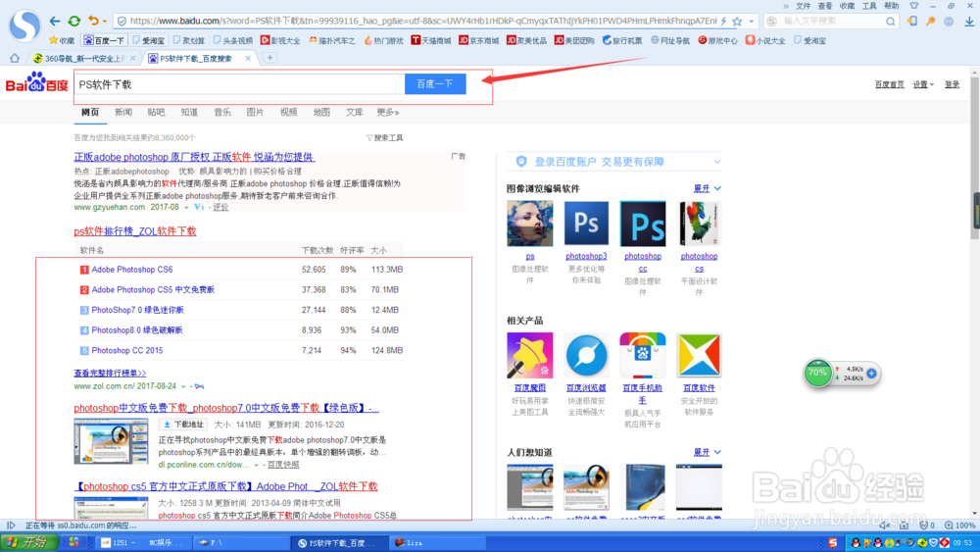Click the orange undo arrow icon
Screen dimensions: 980x552
pos(93,21)
